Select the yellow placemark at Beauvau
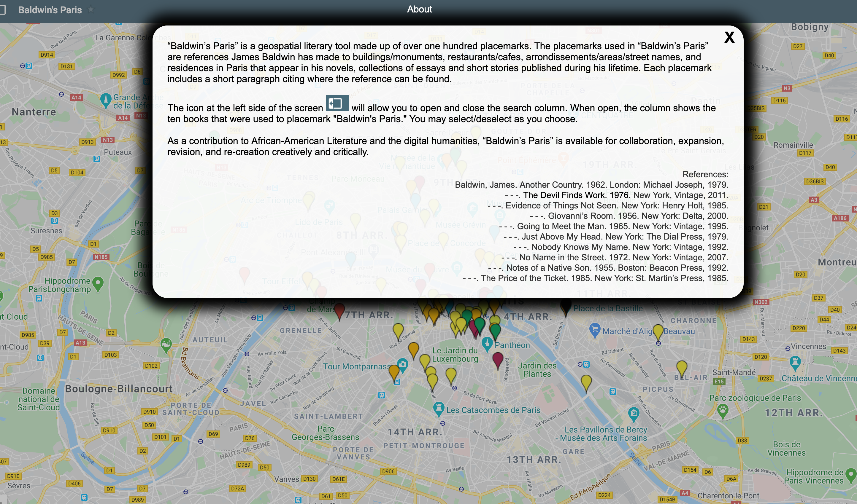The height and width of the screenshot is (504, 857). pyautogui.click(x=658, y=332)
